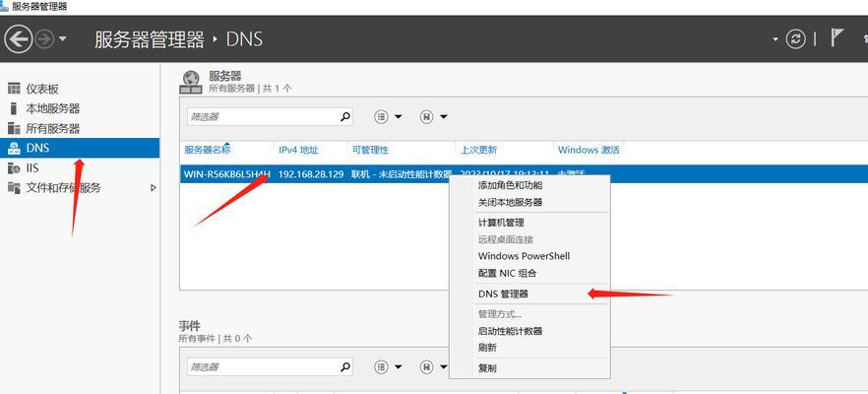Sort by 服务器名称 column header
The image size is (868, 394).
[x=207, y=150]
